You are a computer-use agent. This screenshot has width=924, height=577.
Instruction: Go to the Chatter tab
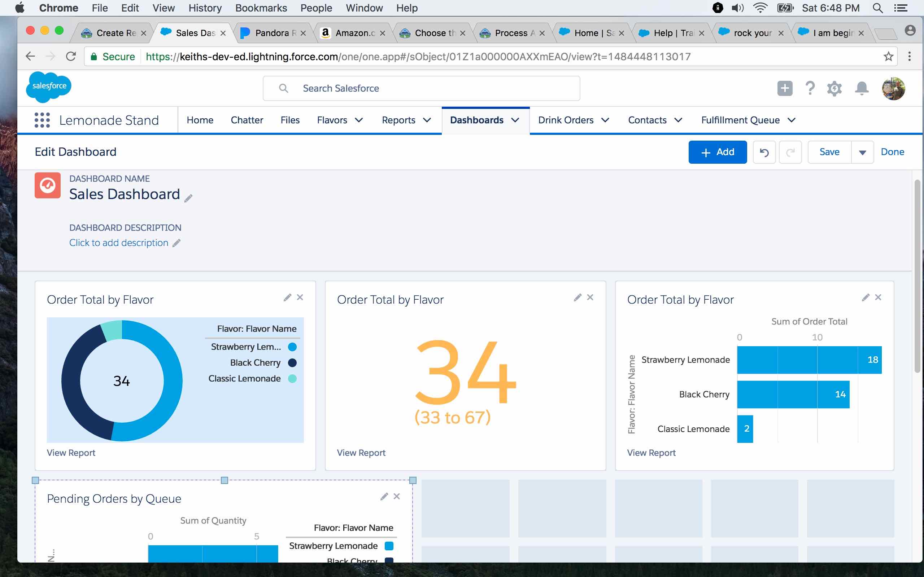(x=247, y=120)
